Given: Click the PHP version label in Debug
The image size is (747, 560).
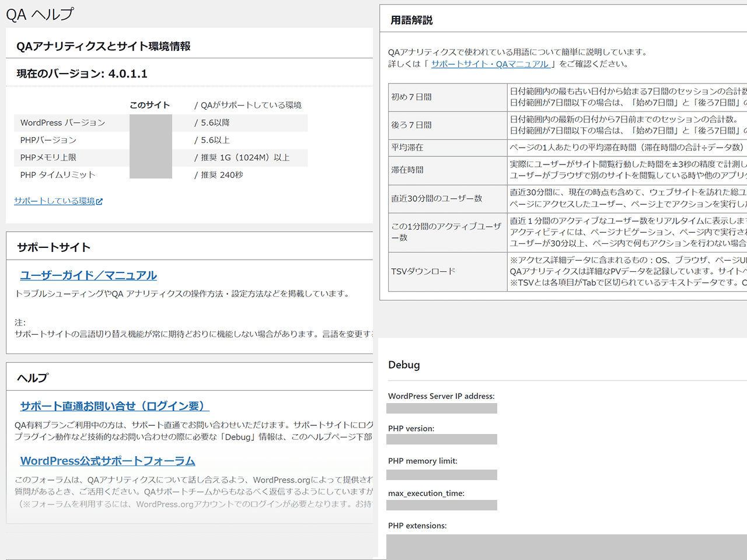Looking at the screenshot, I should coord(411,429).
